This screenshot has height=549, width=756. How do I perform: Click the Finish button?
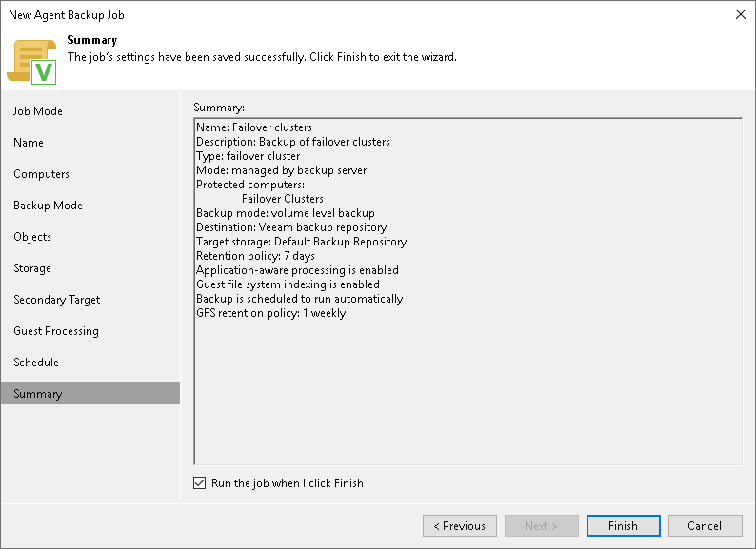(623, 525)
